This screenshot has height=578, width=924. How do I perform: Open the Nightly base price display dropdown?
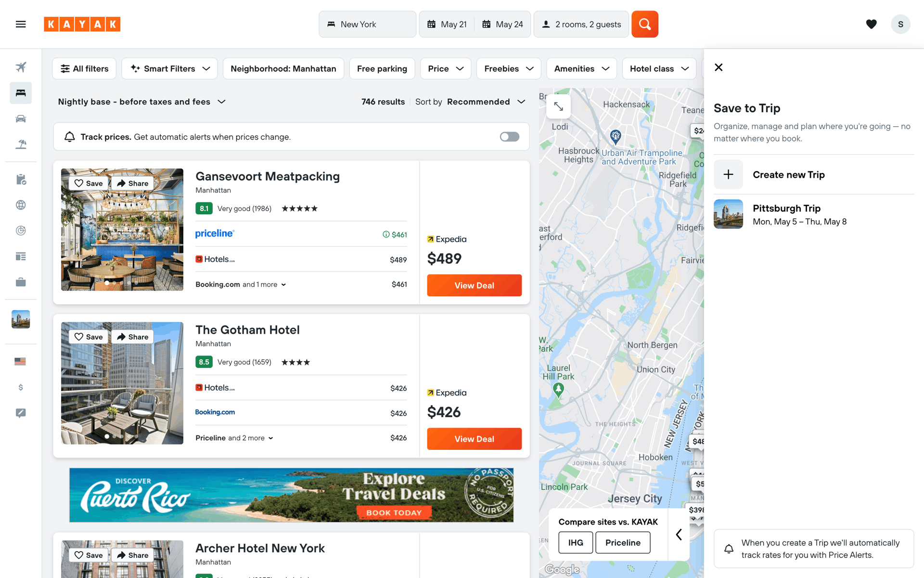click(x=142, y=102)
